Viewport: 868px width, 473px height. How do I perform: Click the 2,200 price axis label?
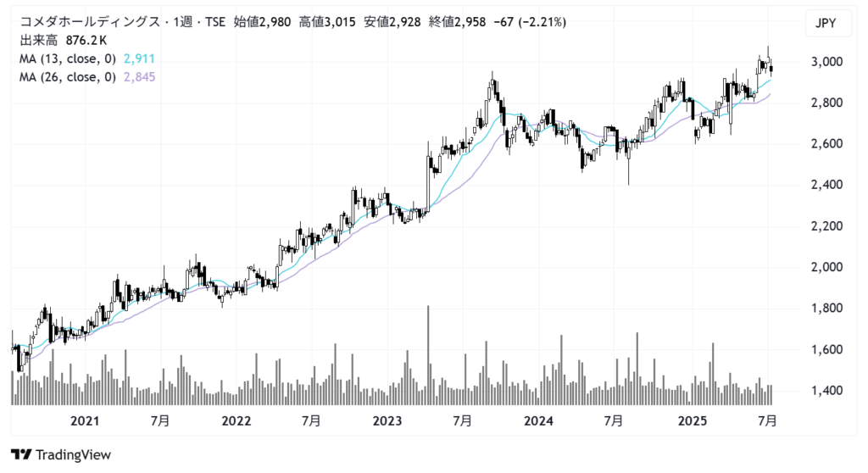click(827, 226)
